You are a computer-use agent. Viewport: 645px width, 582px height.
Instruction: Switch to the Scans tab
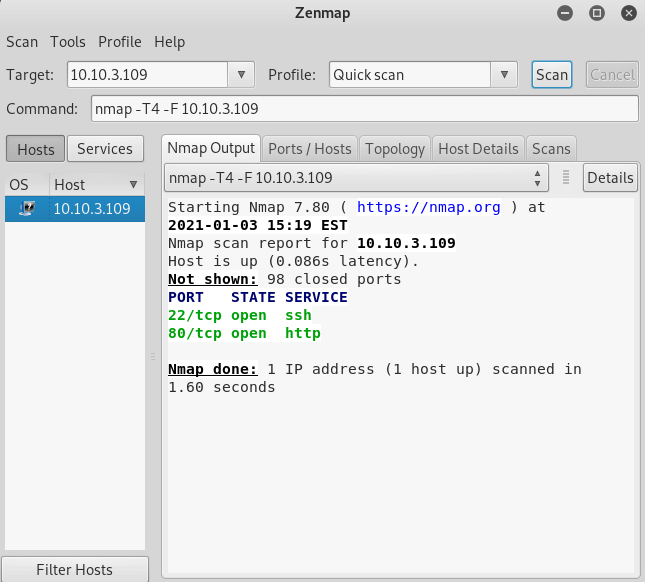[x=551, y=149]
